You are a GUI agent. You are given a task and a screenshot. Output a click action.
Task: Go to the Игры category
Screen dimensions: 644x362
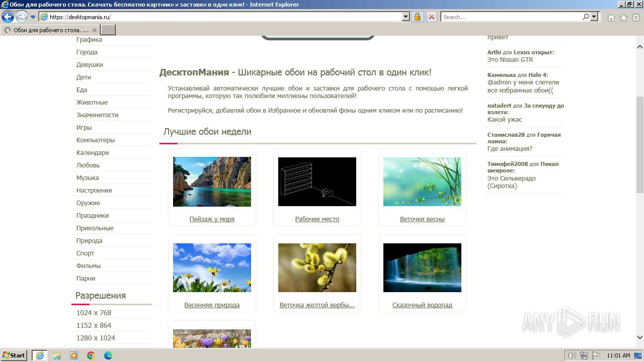tap(84, 128)
